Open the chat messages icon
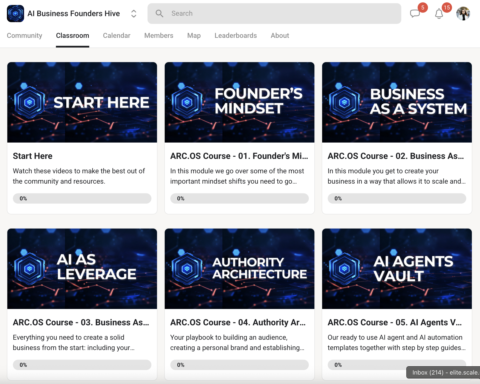This screenshot has width=480, height=384. [x=415, y=13]
